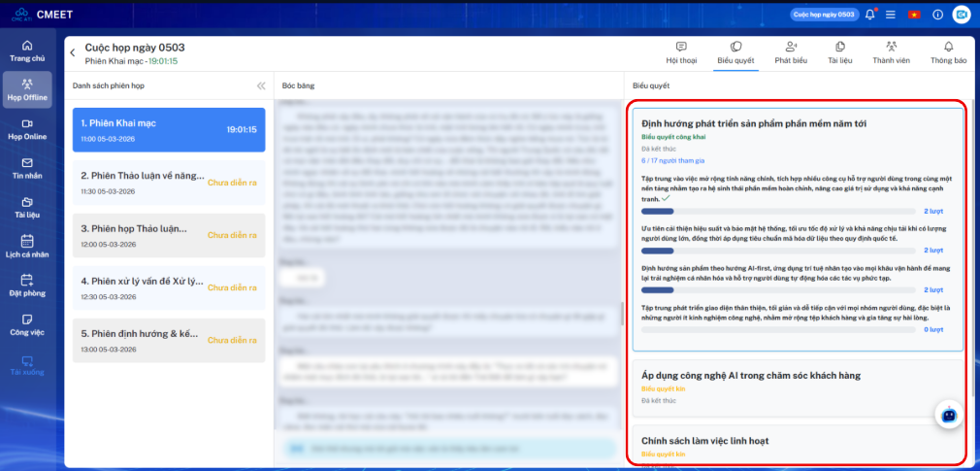This screenshot has width=980, height=471.
Task: Open the Thành viên tab
Action: (x=892, y=53)
